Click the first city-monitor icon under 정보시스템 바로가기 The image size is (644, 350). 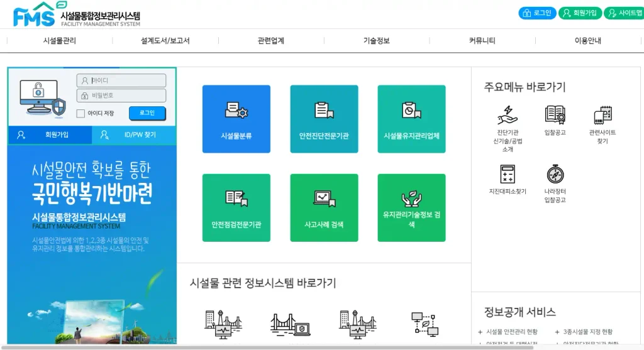(x=223, y=324)
